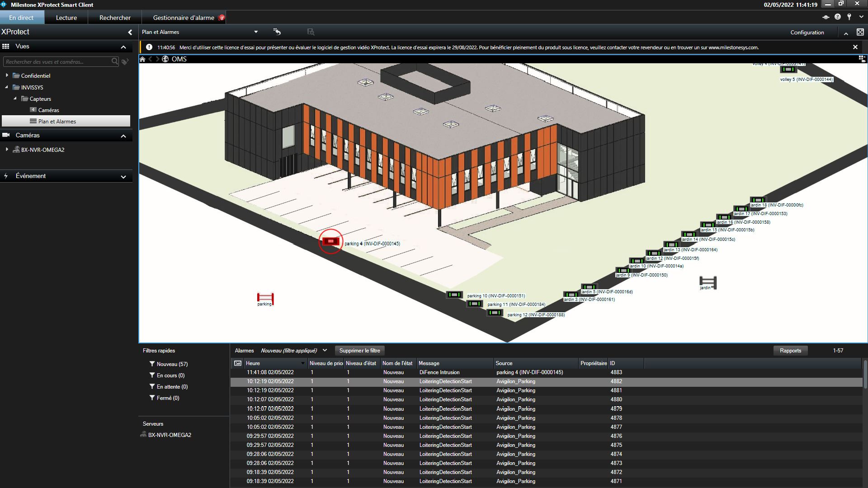Open the Rechercher tab
This screenshot has height=488, width=868.
(115, 18)
